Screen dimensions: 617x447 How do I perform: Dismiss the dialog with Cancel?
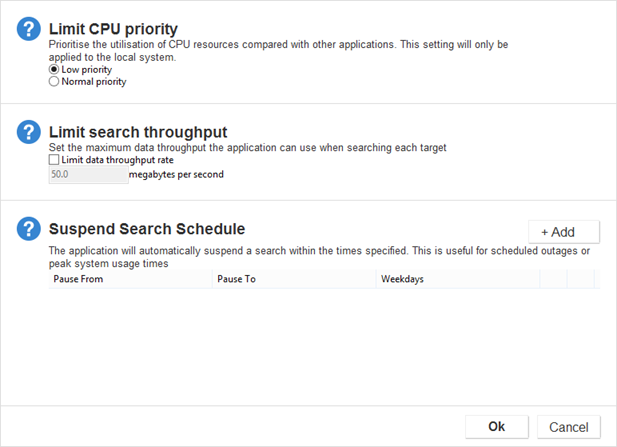pyautogui.click(x=568, y=427)
